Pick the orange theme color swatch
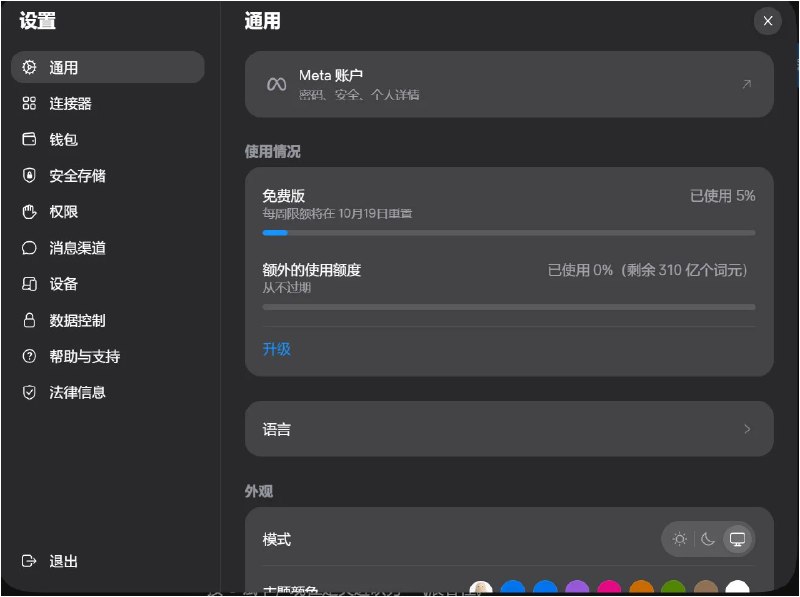800x597 pixels. click(x=641, y=588)
